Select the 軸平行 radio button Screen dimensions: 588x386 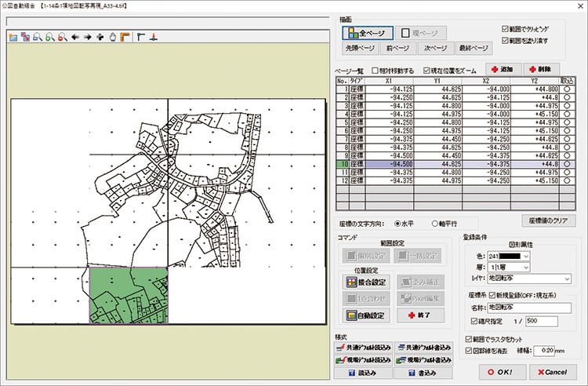pos(435,223)
